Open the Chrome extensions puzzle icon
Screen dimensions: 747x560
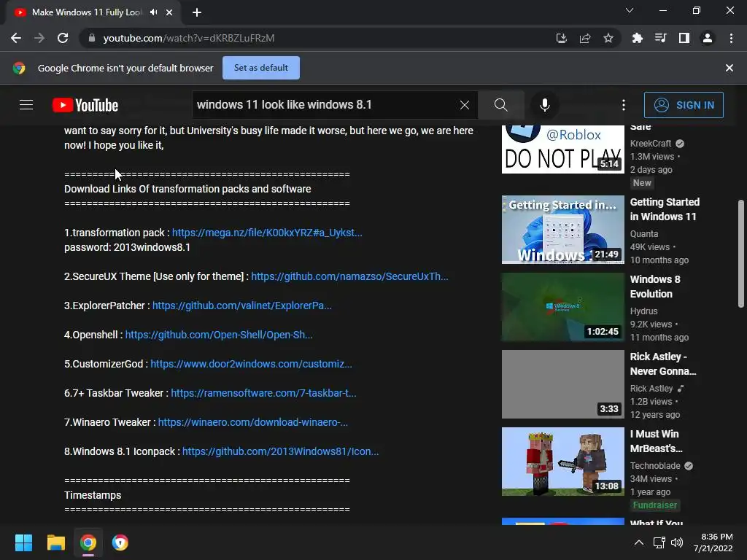pos(637,38)
